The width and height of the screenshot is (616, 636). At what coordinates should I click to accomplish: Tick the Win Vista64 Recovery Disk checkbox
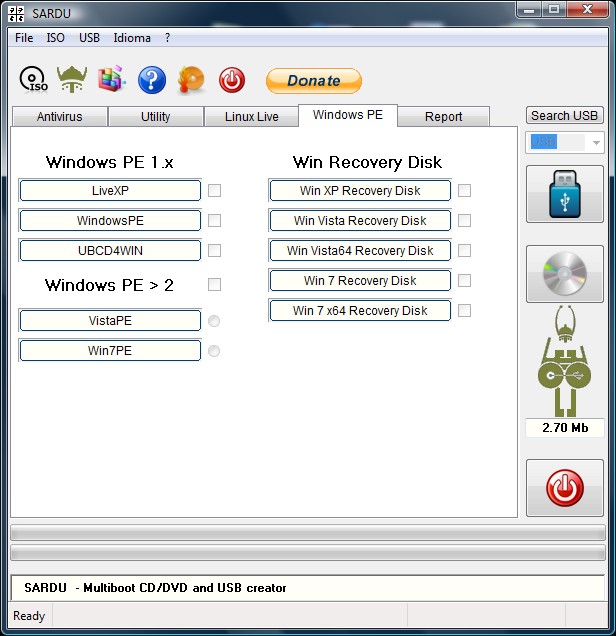click(464, 250)
